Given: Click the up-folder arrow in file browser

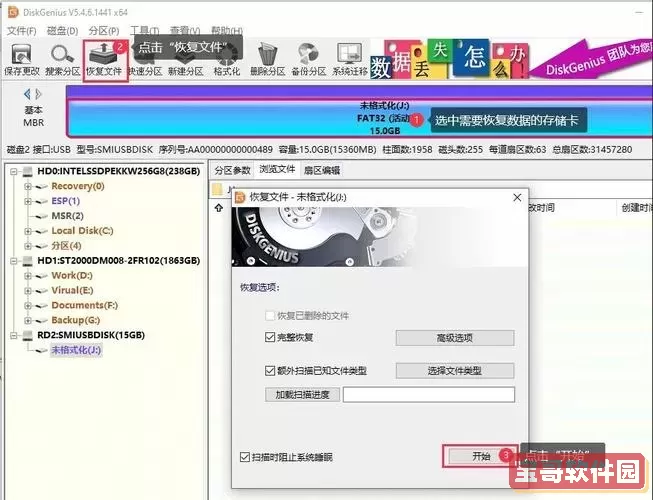Looking at the screenshot, I should tap(219, 207).
